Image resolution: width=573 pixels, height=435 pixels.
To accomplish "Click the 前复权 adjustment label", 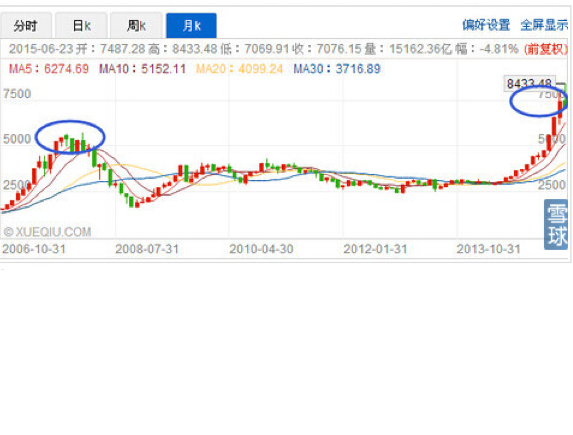I will [x=546, y=49].
